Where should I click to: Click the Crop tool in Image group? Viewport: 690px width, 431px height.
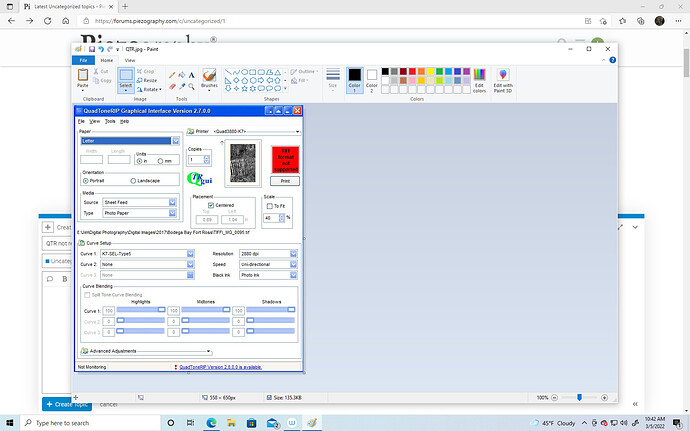click(x=146, y=72)
